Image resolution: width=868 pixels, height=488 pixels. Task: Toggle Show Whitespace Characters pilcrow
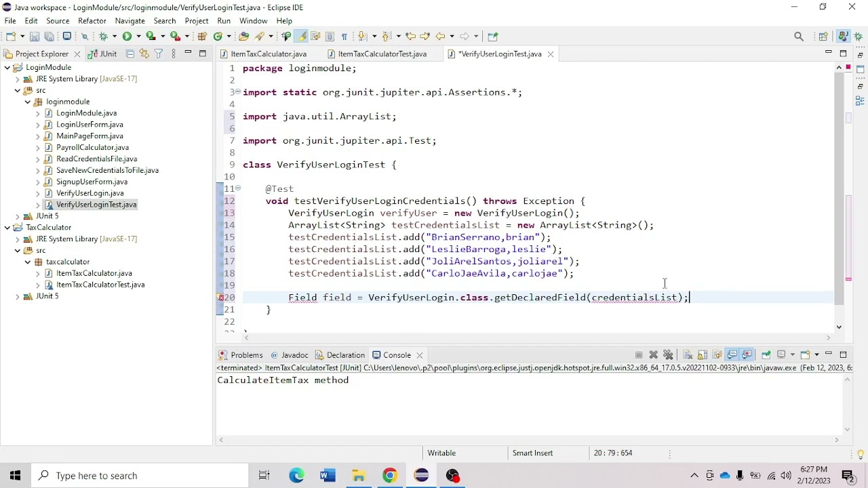344,37
